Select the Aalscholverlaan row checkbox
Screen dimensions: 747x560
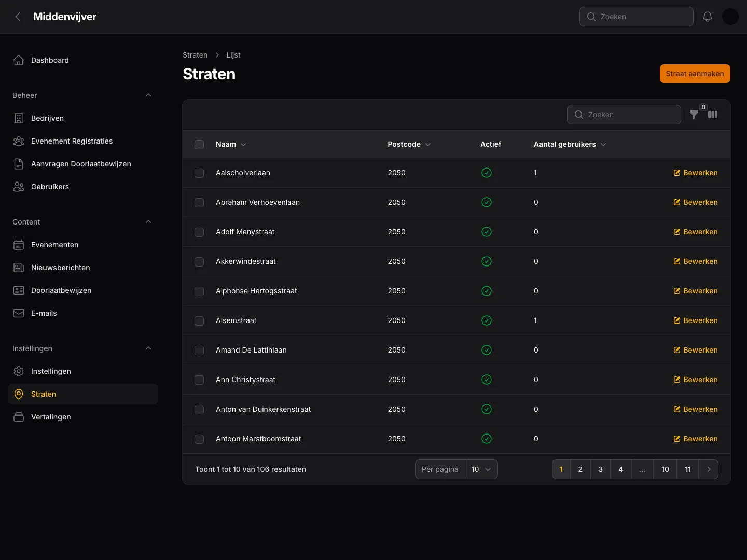pyautogui.click(x=199, y=173)
